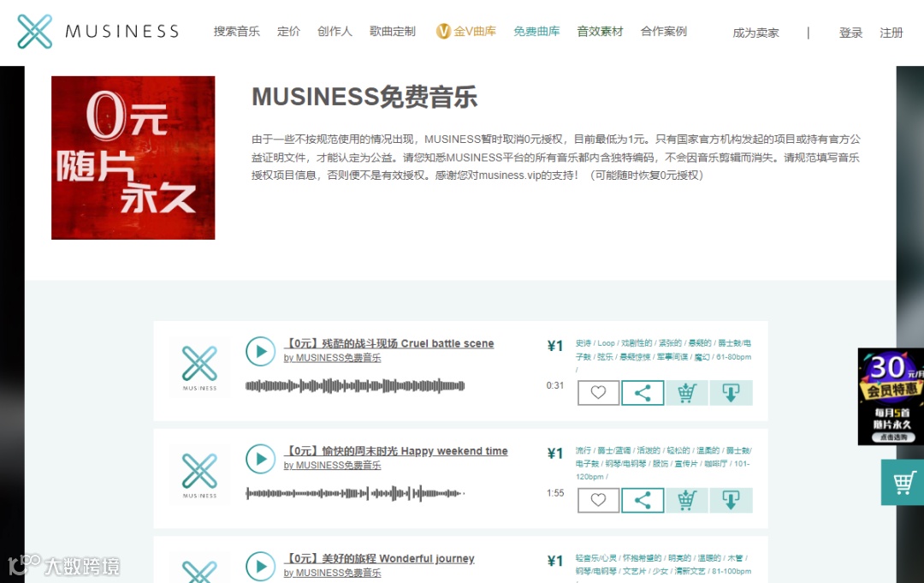Open the 美好的旅程 Wonderful journey title
The height and width of the screenshot is (583, 924).
(x=379, y=559)
